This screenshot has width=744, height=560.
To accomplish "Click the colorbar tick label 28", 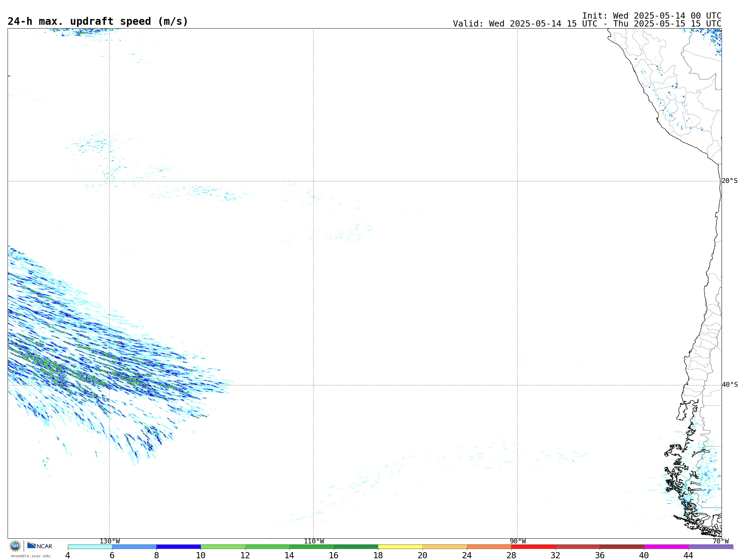I will coord(511,555).
